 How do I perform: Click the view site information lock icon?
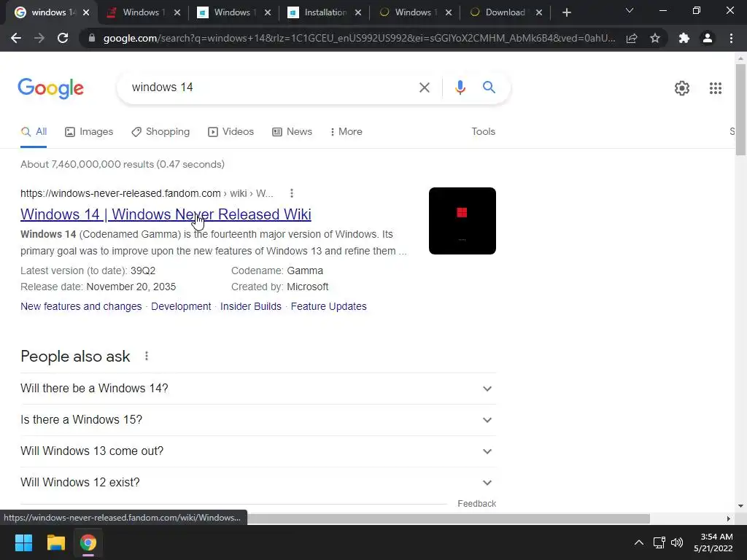point(91,38)
